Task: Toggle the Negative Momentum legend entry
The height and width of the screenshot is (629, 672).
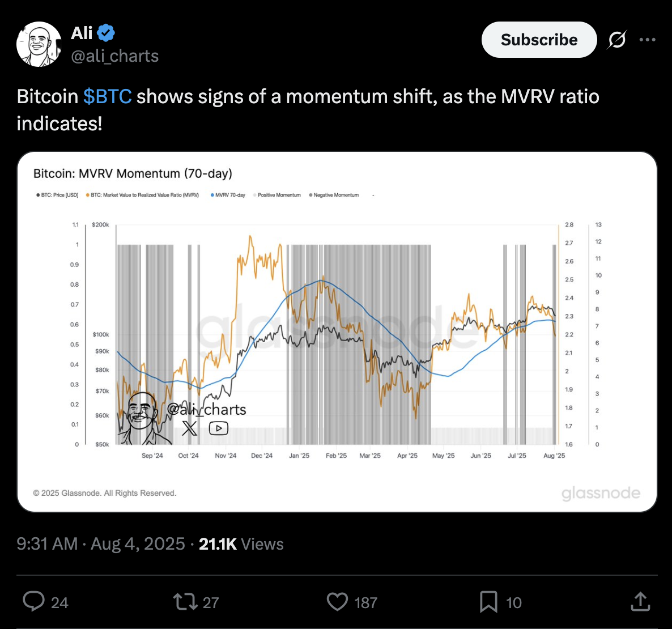Action: (334, 195)
